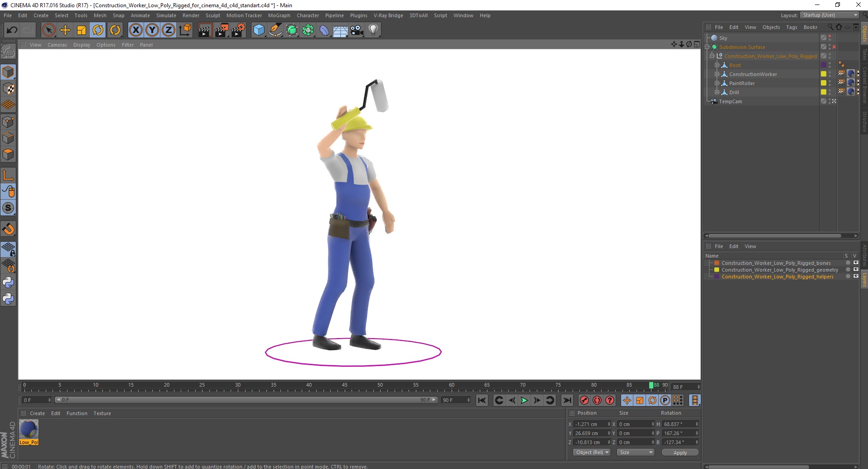Toggle the X axis lock
The image size is (868, 469).
pyautogui.click(x=135, y=30)
